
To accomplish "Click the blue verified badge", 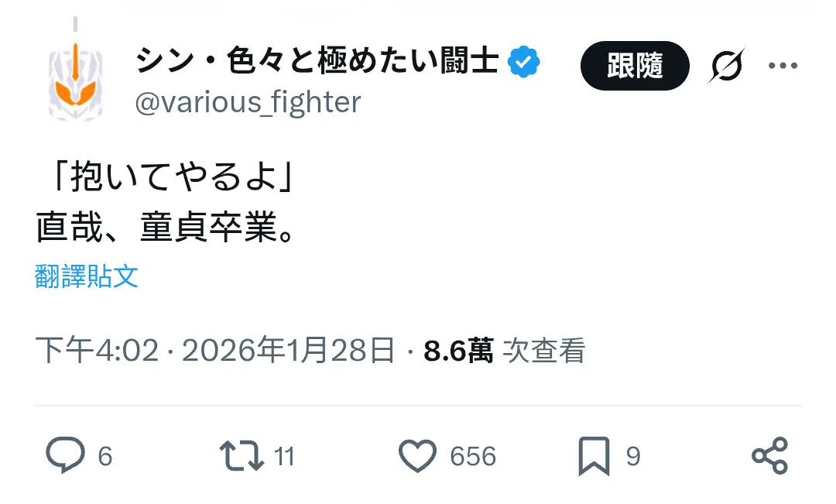I will click(x=523, y=62).
